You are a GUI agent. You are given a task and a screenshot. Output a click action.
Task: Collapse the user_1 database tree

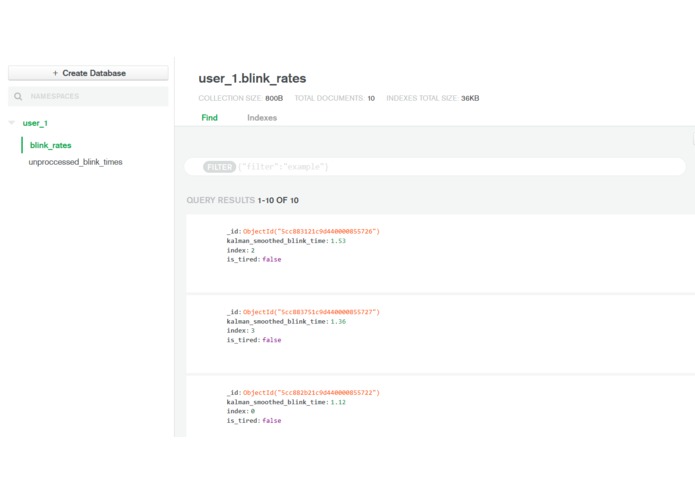(x=12, y=123)
